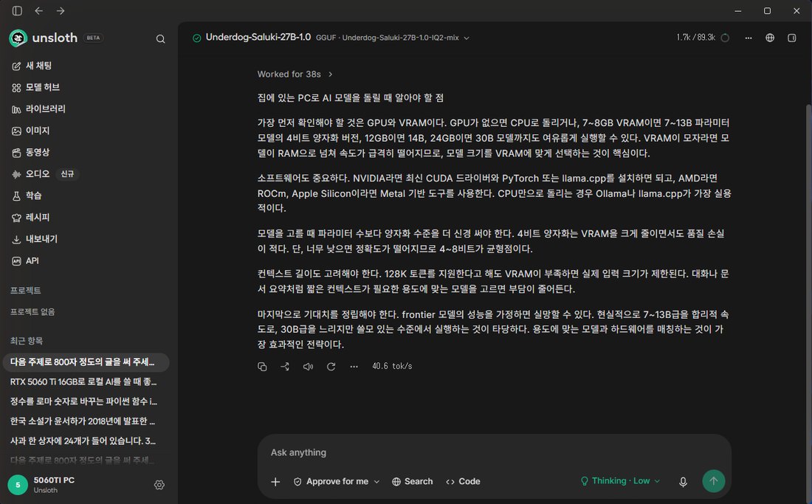Viewport: 812px width, 504px height.
Task: Toggle the Search option
Action: [x=412, y=482]
